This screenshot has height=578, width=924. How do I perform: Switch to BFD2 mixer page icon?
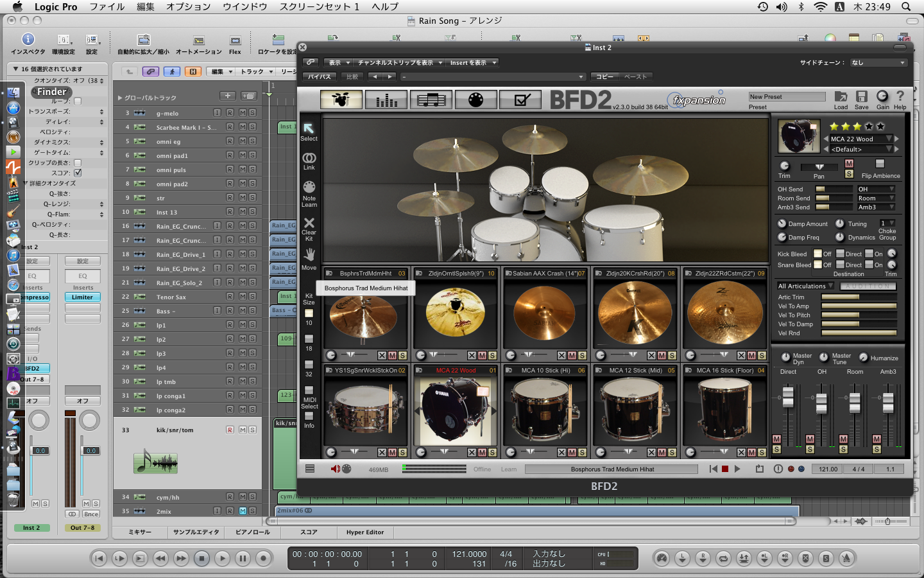pyautogui.click(x=386, y=100)
